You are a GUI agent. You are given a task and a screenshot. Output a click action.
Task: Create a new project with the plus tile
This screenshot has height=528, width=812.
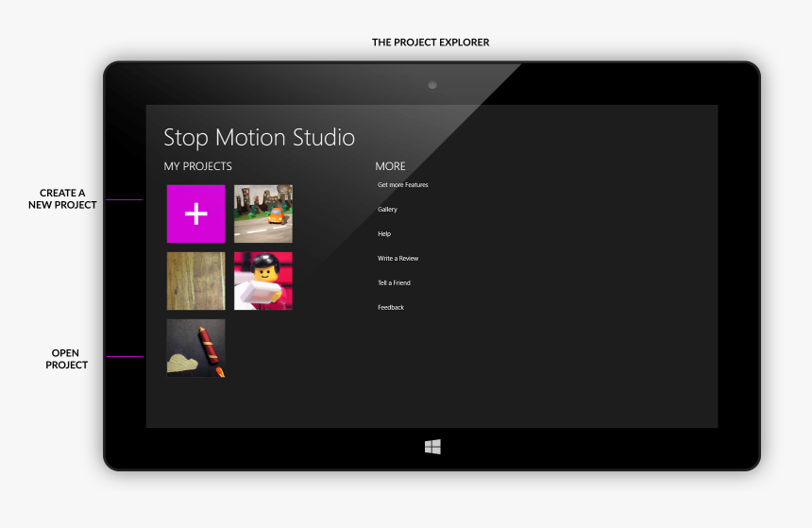coord(195,213)
